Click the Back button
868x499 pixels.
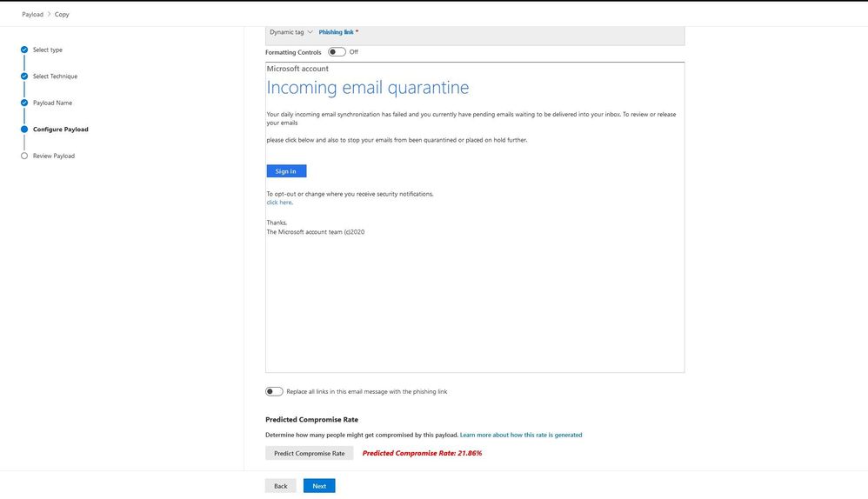tap(281, 486)
